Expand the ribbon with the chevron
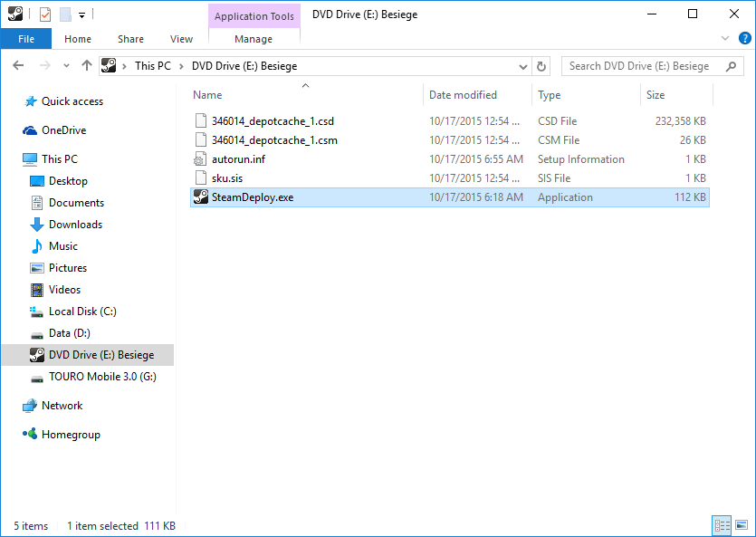 (x=724, y=38)
